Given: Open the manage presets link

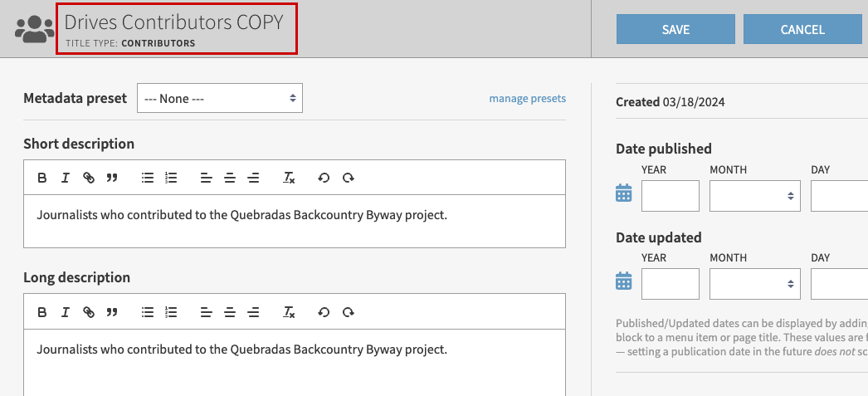Looking at the screenshot, I should [527, 99].
